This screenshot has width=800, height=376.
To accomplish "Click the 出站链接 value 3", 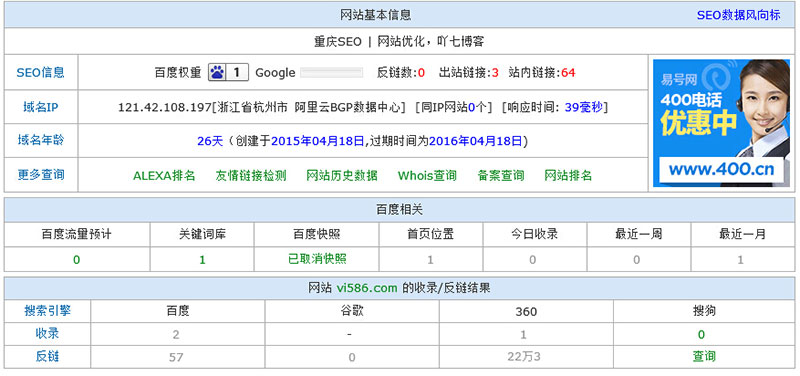I will tap(495, 73).
